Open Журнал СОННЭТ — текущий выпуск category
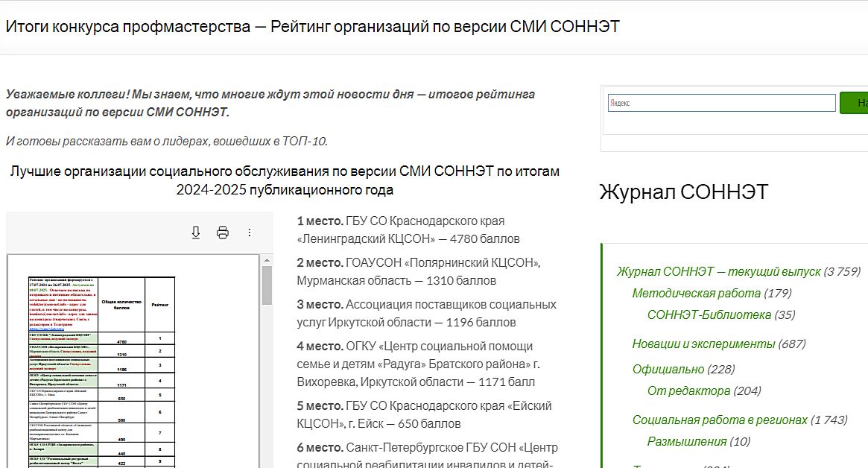The height and width of the screenshot is (468, 868). click(718, 271)
